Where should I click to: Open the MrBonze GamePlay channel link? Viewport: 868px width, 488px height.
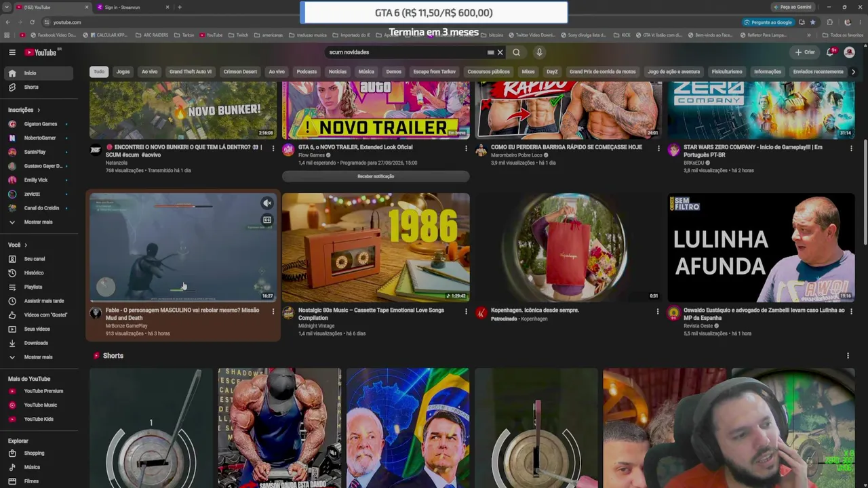pyautogui.click(x=126, y=326)
